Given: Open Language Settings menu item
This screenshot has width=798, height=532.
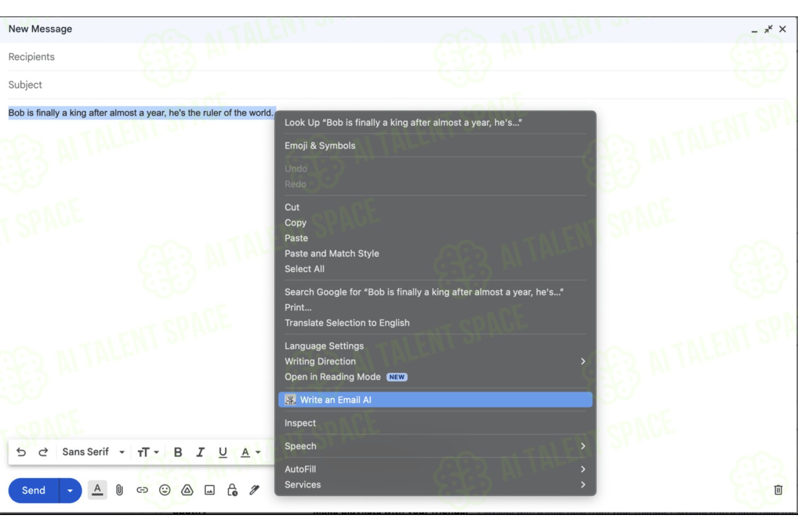Looking at the screenshot, I should coord(435,346).
